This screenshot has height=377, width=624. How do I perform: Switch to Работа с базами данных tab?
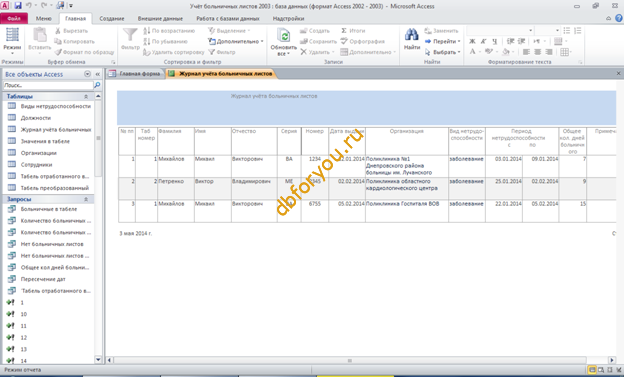(x=228, y=18)
